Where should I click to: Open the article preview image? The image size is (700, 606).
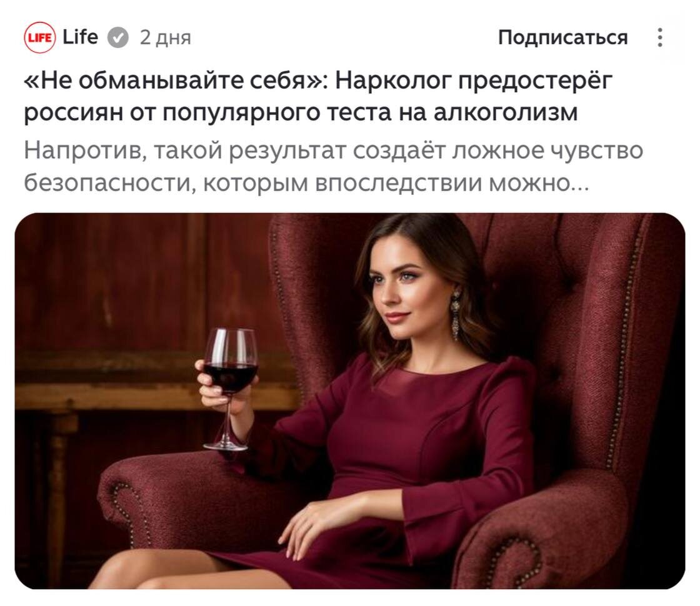pyautogui.click(x=350, y=400)
